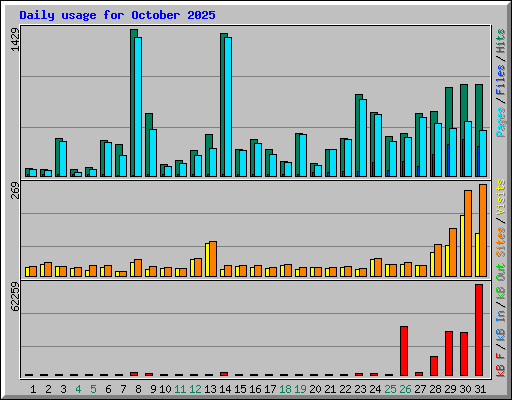
Task: Click the orange visits bar for day 31
Action: pyautogui.click(x=483, y=230)
